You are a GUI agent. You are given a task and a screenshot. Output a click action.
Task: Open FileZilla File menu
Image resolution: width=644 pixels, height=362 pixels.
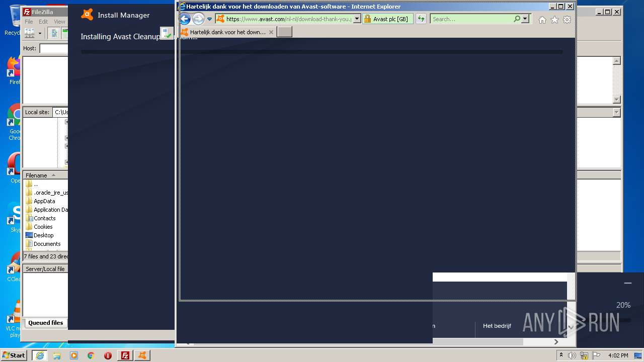[x=29, y=22]
